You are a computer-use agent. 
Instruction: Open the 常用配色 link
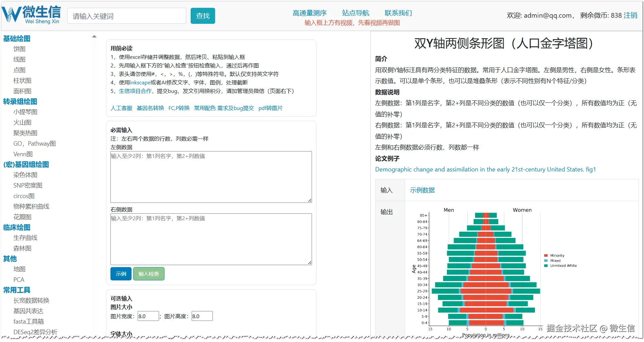(205, 108)
